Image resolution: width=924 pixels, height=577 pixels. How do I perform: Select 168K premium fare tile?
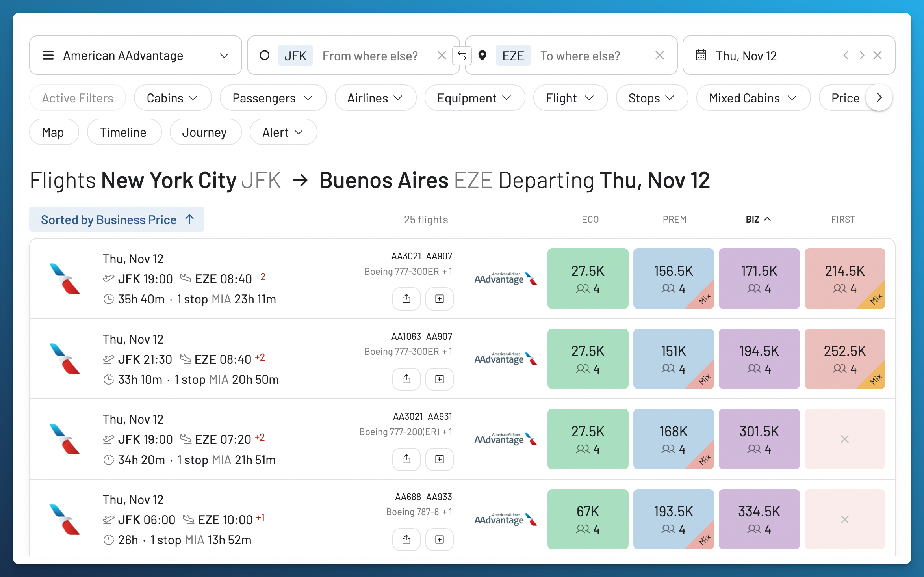click(674, 439)
